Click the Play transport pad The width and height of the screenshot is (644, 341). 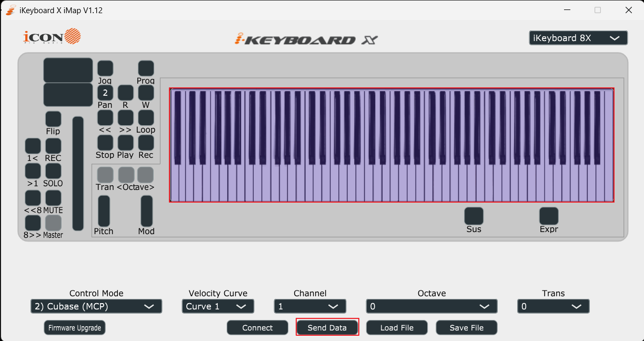125,143
